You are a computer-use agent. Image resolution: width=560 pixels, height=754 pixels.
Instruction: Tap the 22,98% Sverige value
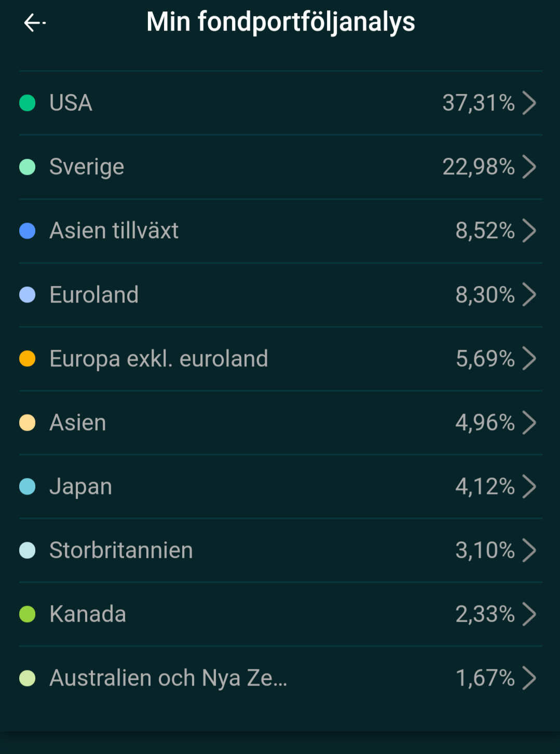[x=478, y=167]
